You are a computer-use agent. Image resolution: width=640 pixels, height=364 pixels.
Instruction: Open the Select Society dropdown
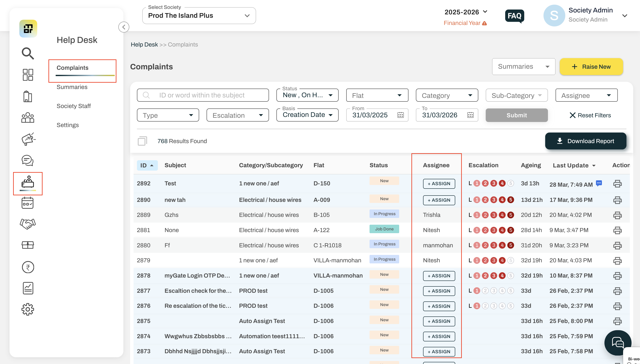click(x=199, y=15)
